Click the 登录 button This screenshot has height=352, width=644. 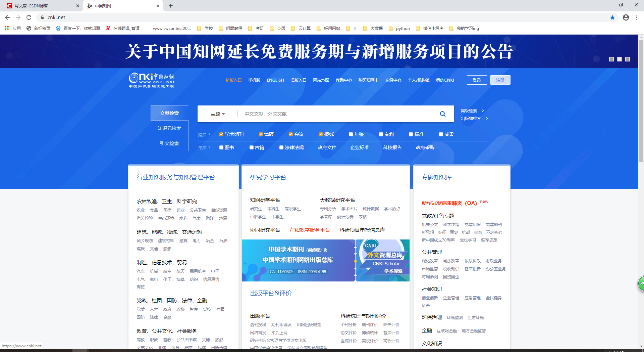(x=477, y=80)
